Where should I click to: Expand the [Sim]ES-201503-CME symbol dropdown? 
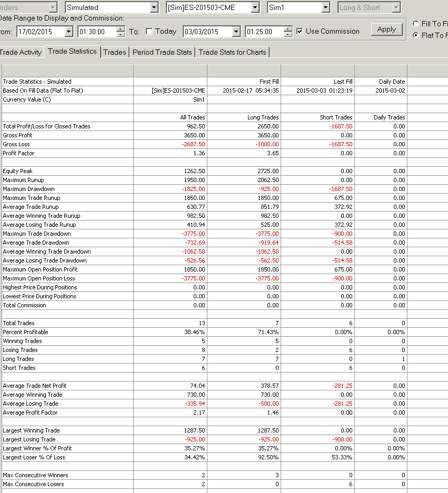coord(255,7)
